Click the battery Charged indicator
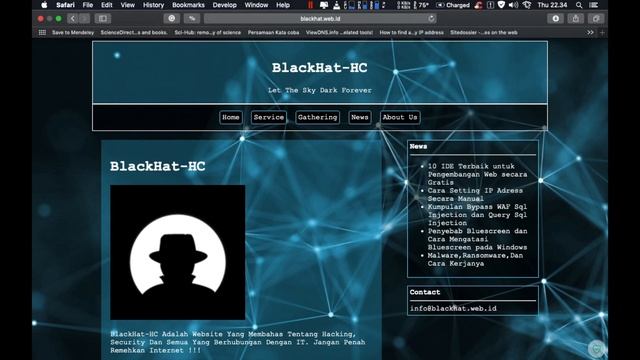640x360 pixels. 453,5
